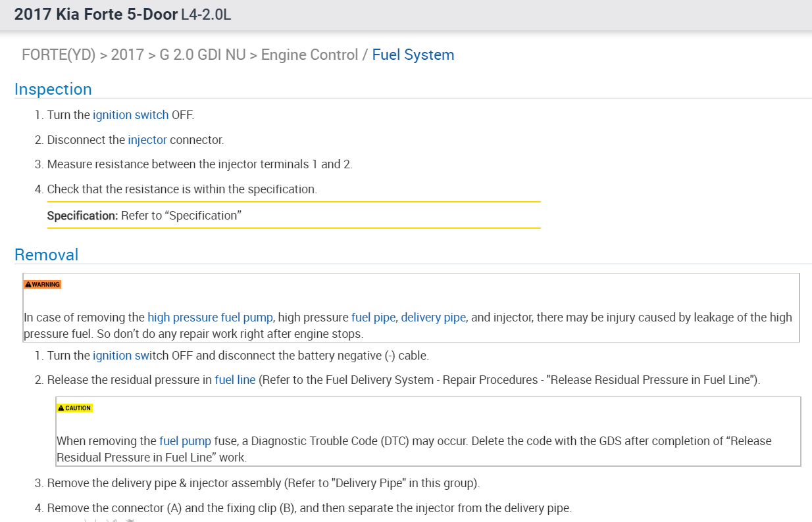Click FORTE(YD) in the breadcrumb
This screenshot has height=522, width=812.
(x=58, y=55)
